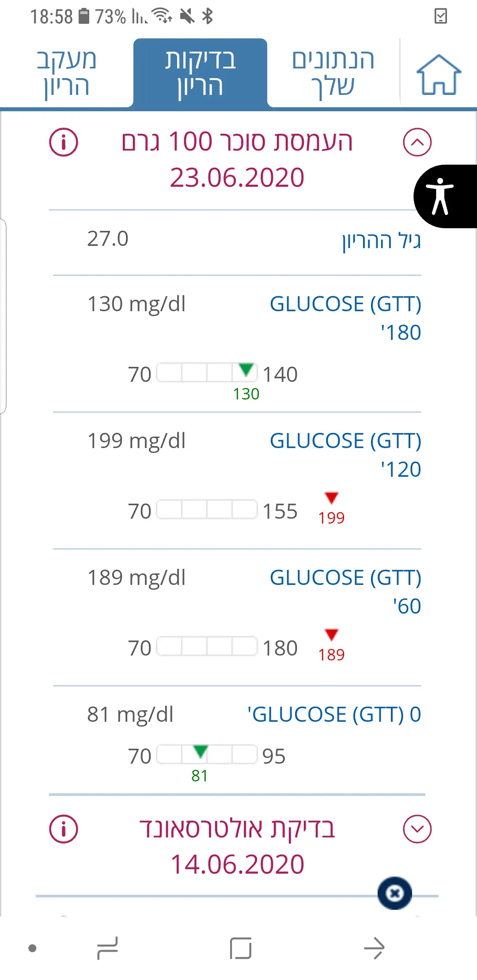Open the accessibility widget icon
The height and width of the screenshot is (980, 477).
click(440, 196)
